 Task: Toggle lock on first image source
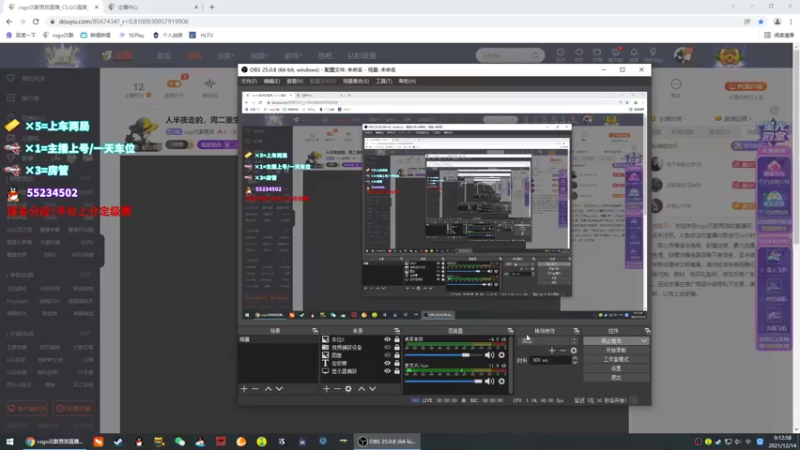[x=396, y=339]
